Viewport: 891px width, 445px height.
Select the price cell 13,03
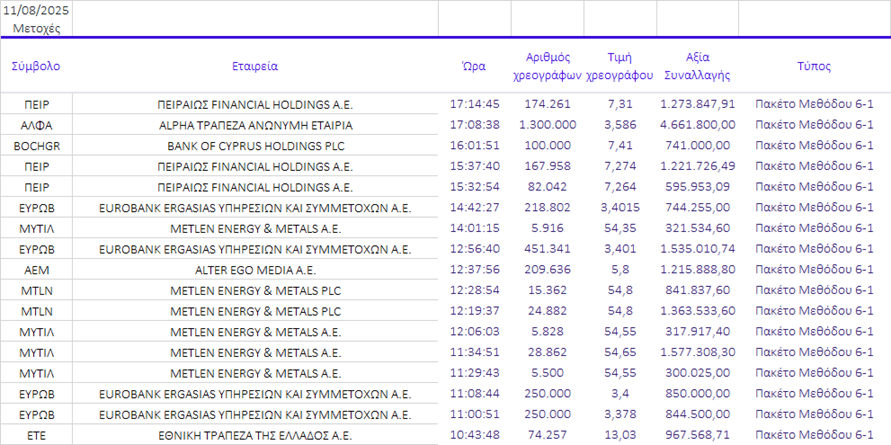[x=620, y=435]
